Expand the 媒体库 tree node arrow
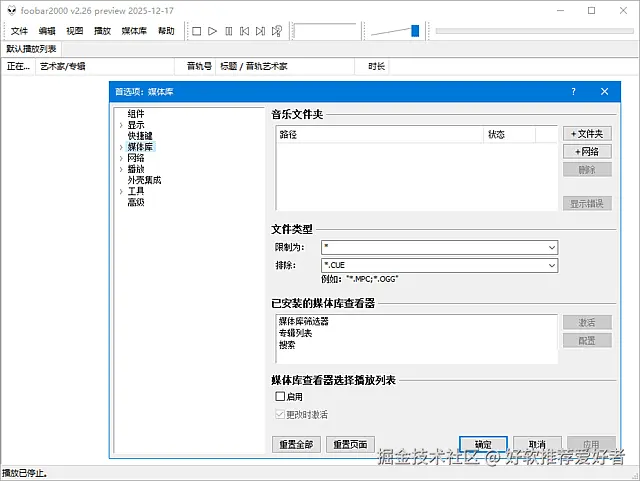The image size is (640, 481). (121, 147)
